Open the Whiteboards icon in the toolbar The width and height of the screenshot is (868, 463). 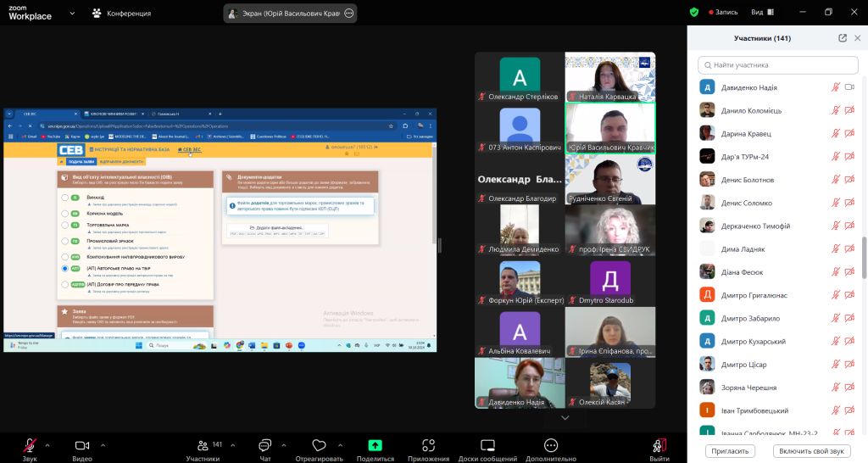point(487,445)
